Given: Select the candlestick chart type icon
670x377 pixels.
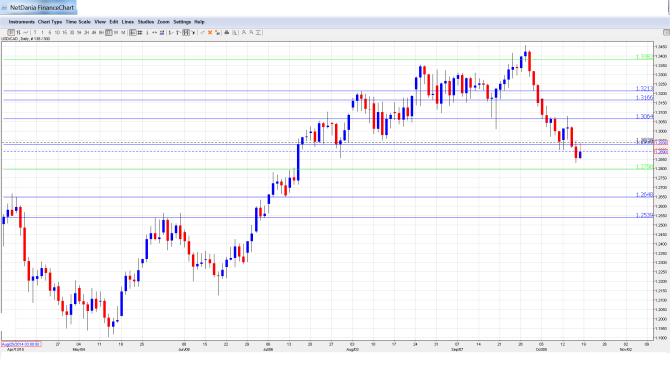Looking at the screenshot, I should pos(11,32).
